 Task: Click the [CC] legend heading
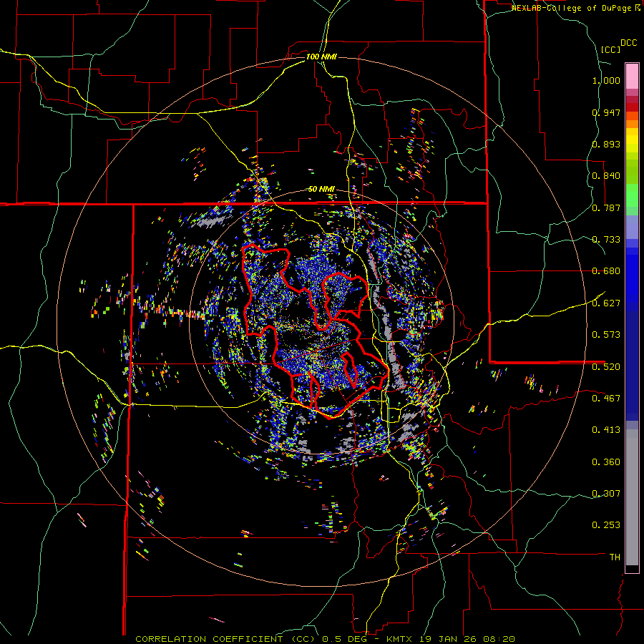(x=611, y=49)
